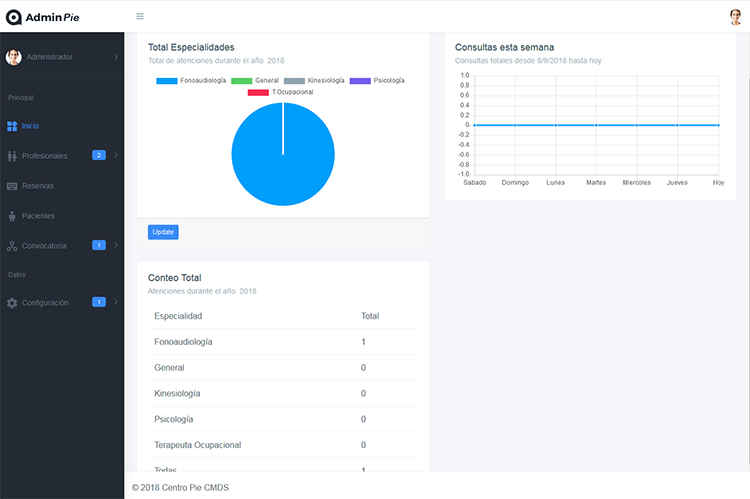
Task: Expand the Profesionales submenu arrow
Action: point(116,156)
